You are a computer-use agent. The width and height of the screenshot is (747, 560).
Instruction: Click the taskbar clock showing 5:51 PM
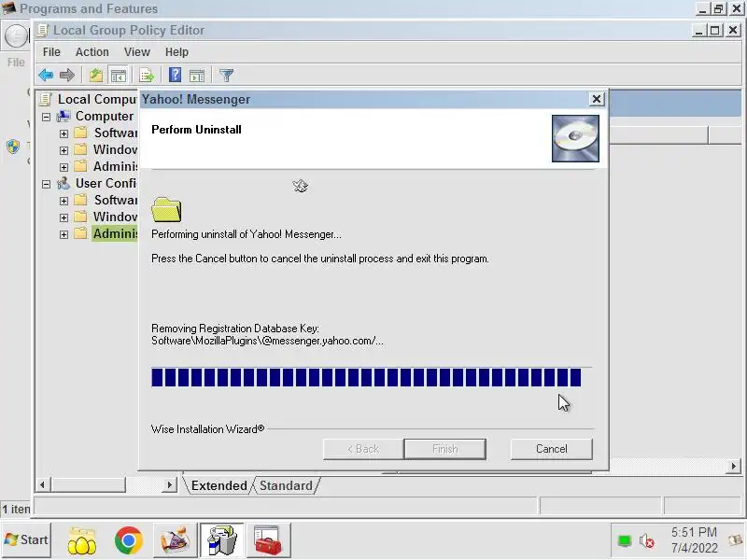tap(694, 540)
